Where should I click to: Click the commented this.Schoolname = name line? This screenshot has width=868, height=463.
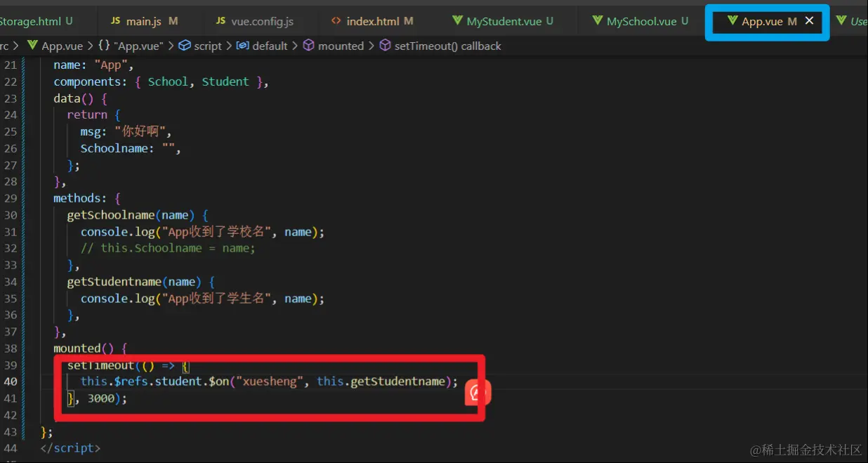168,248
